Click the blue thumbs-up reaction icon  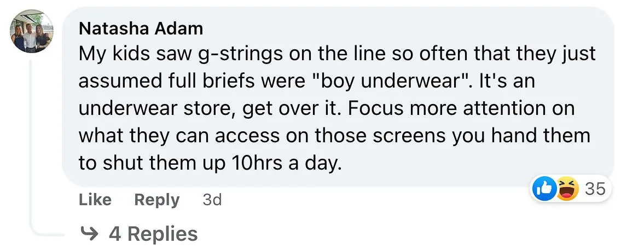coord(544,189)
